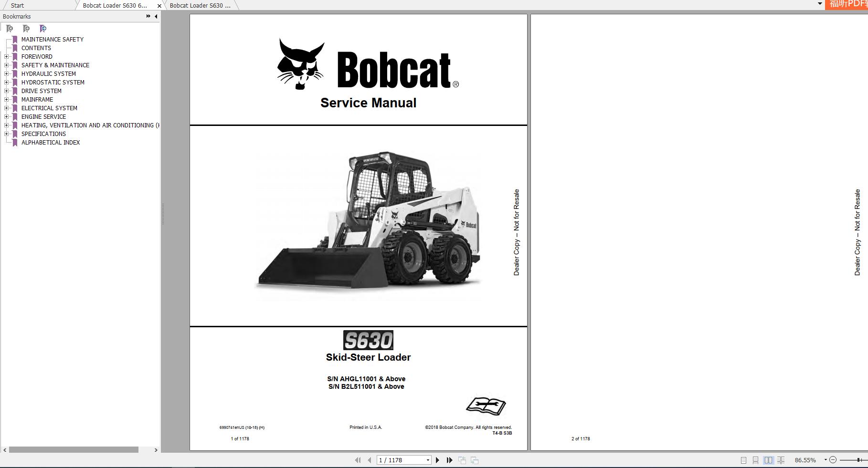868x468 pixels.
Task: Enable continuous scrolling page layout
Action: [756, 460]
